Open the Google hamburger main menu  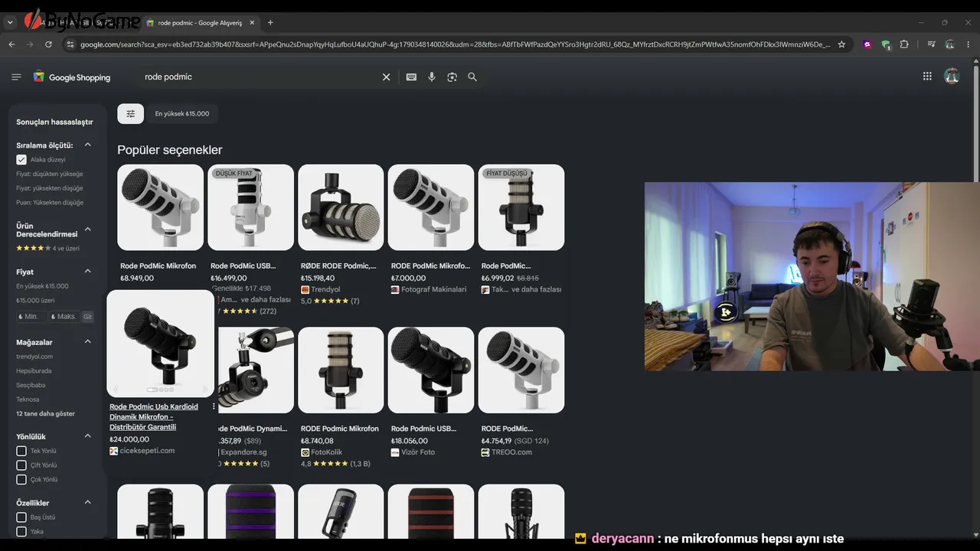tap(16, 77)
